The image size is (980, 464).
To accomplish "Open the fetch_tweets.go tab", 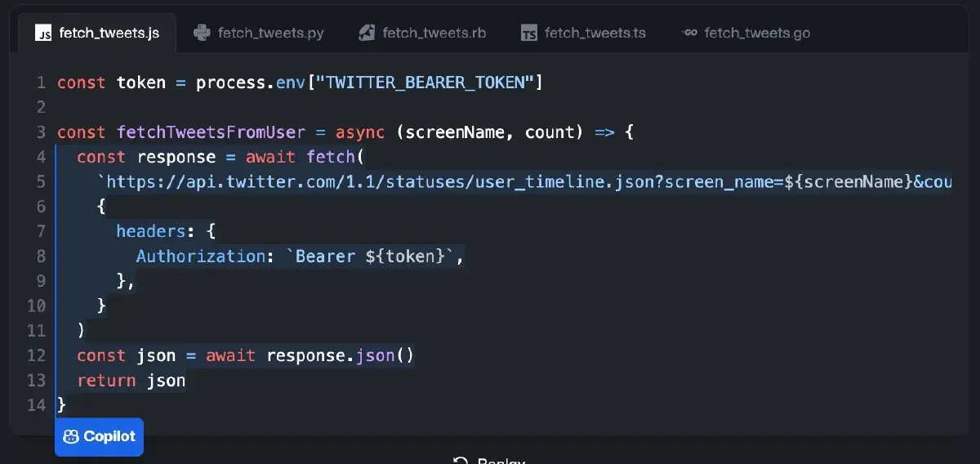I will pyautogui.click(x=756, y=33).
